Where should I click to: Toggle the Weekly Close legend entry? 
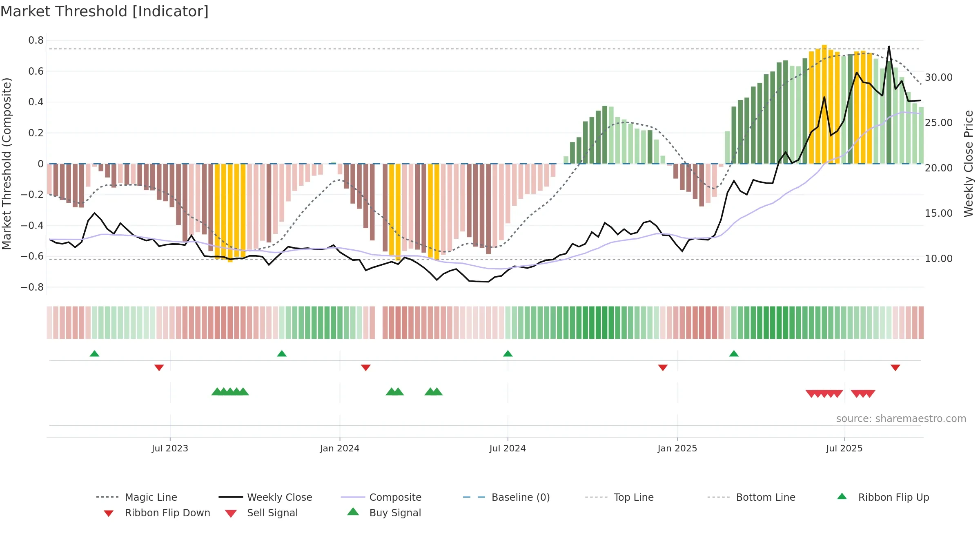coord(265,497)
